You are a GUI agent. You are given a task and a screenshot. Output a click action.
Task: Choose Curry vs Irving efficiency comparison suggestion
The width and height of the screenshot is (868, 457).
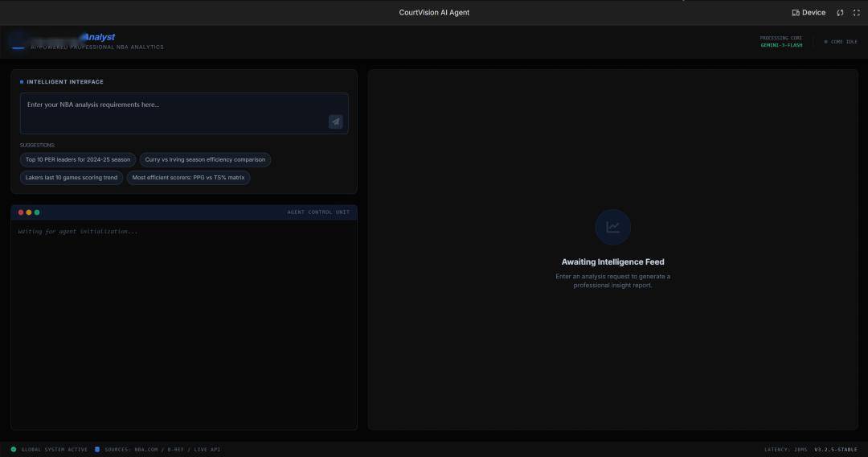205,159
